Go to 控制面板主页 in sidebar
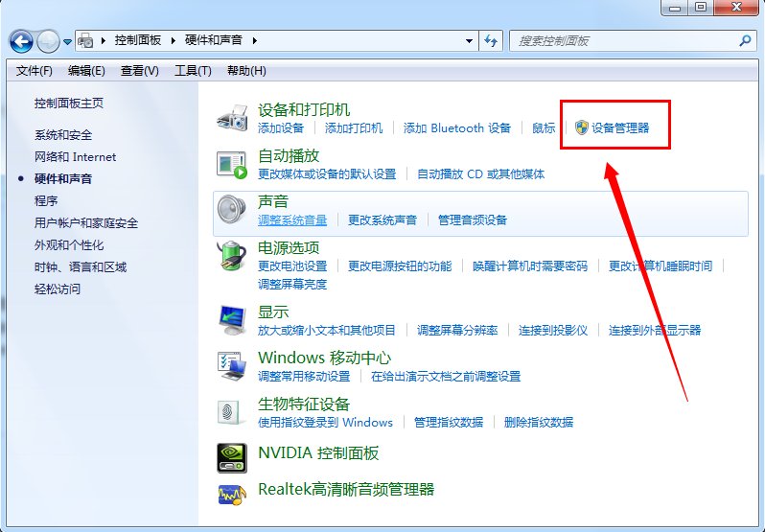765x532 pixels. point(69,103)
